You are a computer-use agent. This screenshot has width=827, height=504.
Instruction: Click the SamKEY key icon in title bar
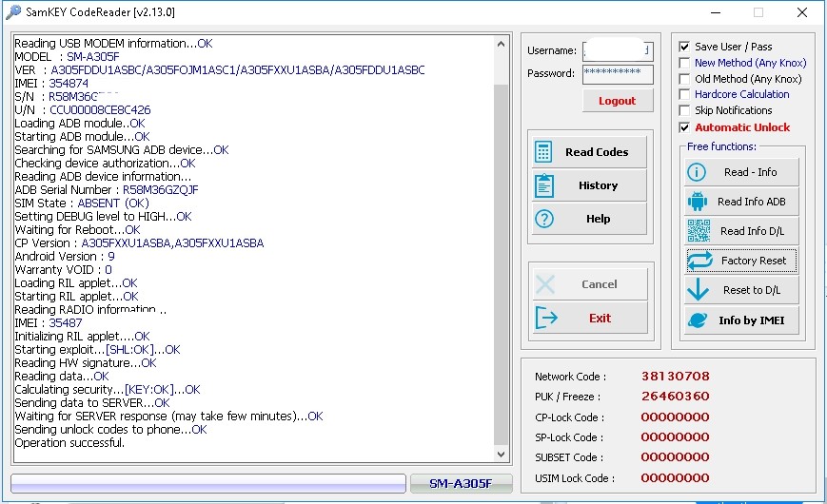[13, 11]
